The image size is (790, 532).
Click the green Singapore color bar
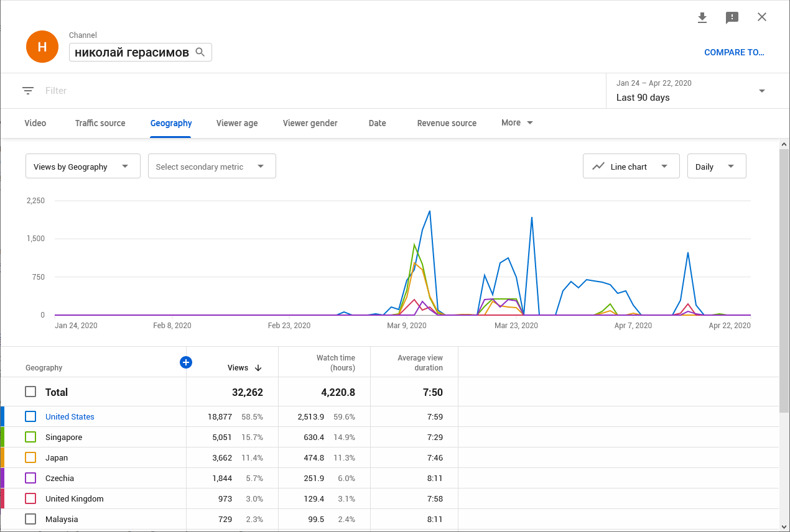[x=2, y=437]
